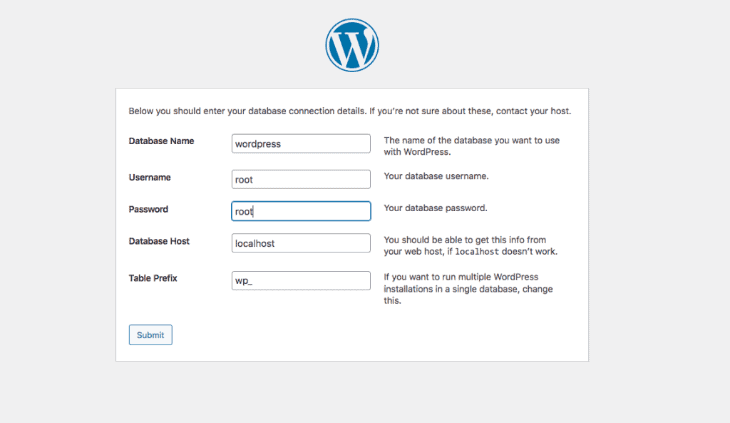The image size is (730, 423).
Task: Click the "Database Host" field label
Action: click(x=159, y=241)
